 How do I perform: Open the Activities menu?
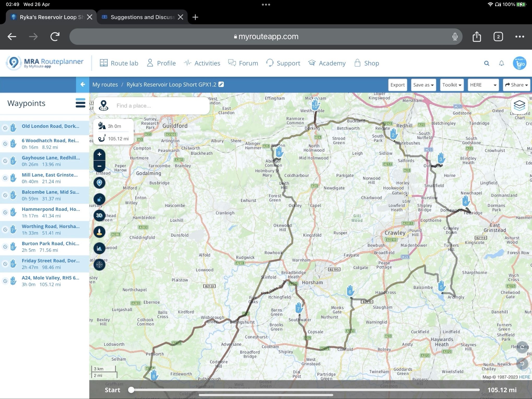click(202, 63)
